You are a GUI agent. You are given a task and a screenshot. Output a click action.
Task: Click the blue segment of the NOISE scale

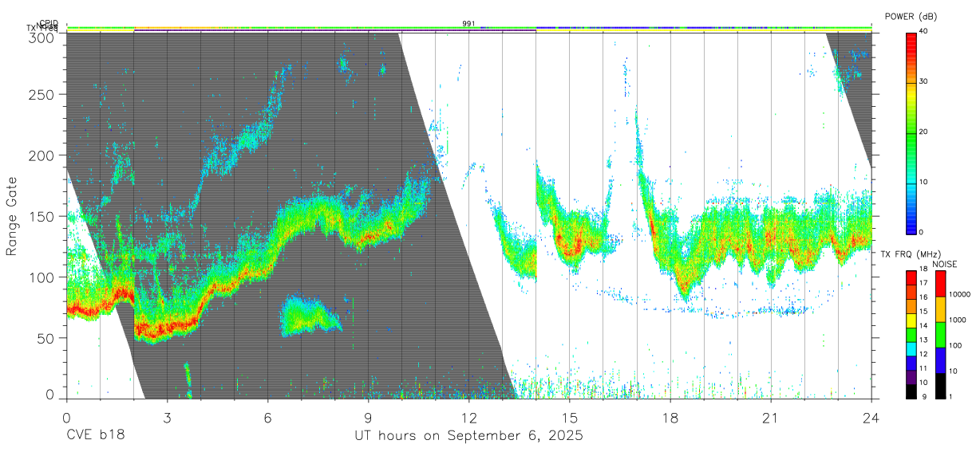point(940,360)
